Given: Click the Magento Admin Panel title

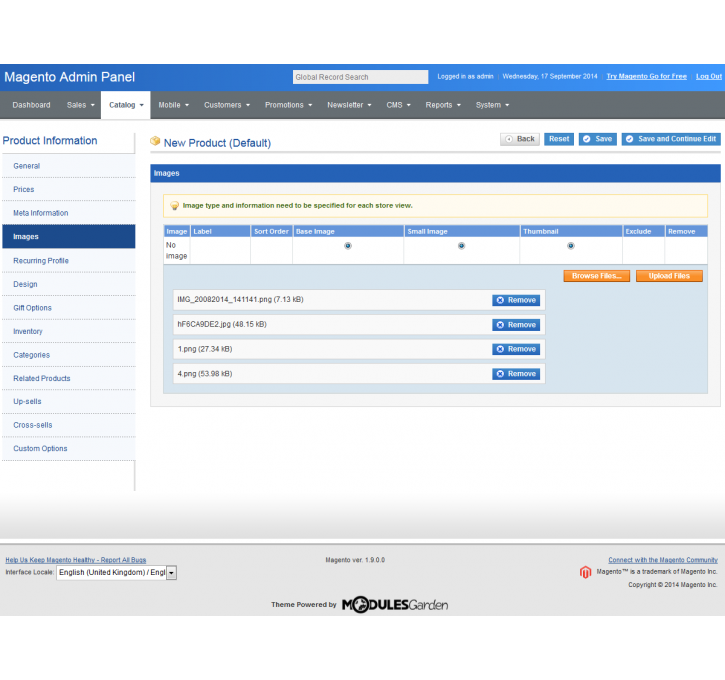Looking at the screenshot, I should tap(70, 77).
